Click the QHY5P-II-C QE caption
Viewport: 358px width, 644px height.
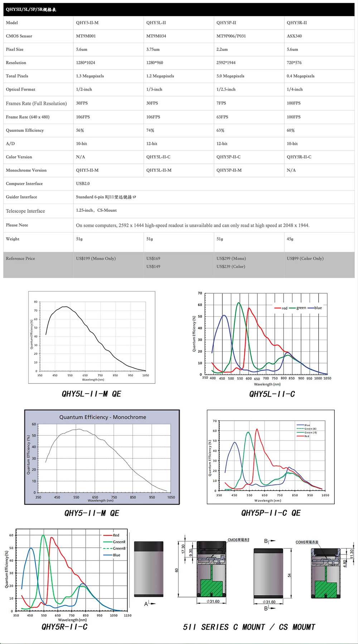coord(271,513)
